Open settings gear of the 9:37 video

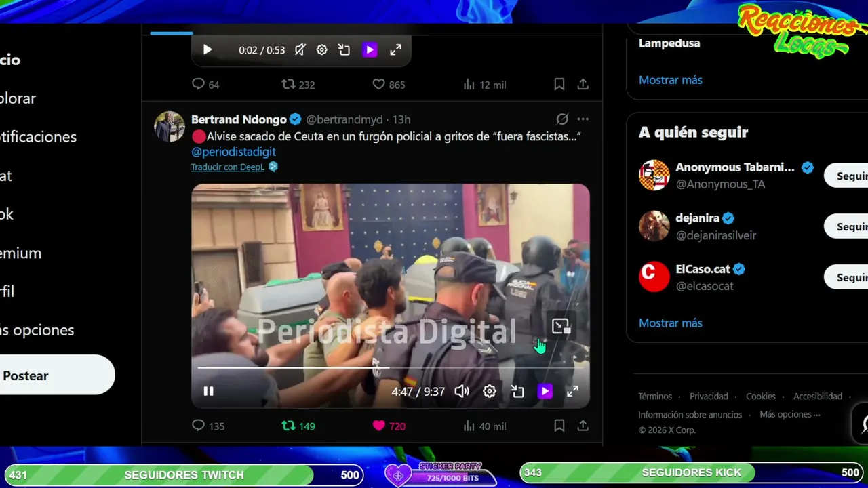[490, 391]
